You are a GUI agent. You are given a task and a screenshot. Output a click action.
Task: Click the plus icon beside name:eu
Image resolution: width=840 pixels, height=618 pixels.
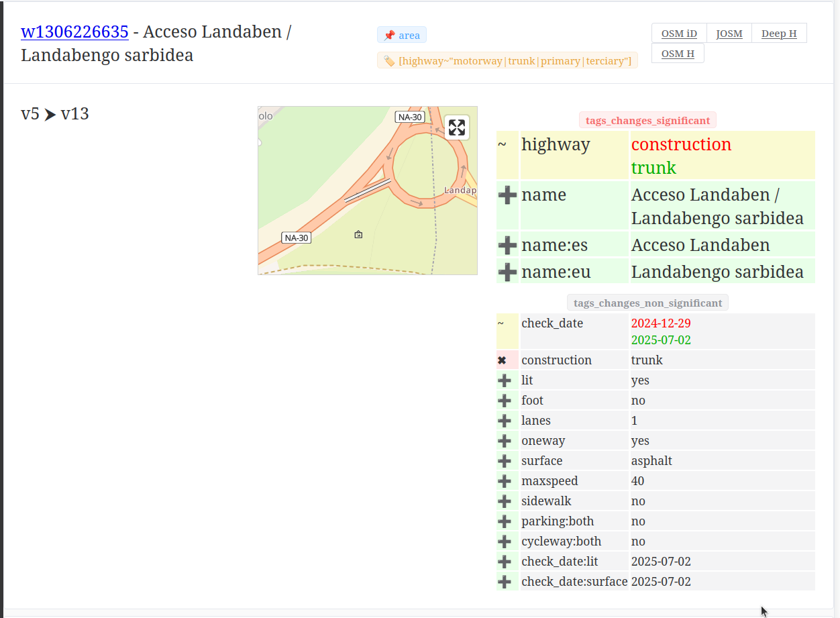pos(507,272)
